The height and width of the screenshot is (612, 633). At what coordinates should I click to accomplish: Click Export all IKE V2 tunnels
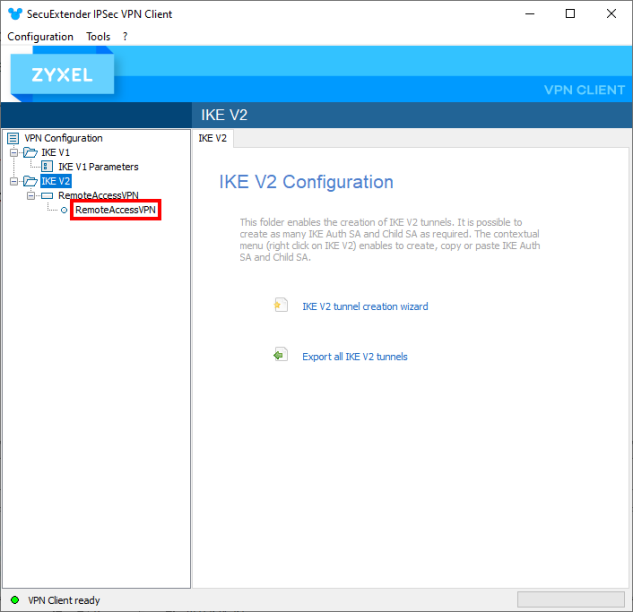tap(355, 356)
